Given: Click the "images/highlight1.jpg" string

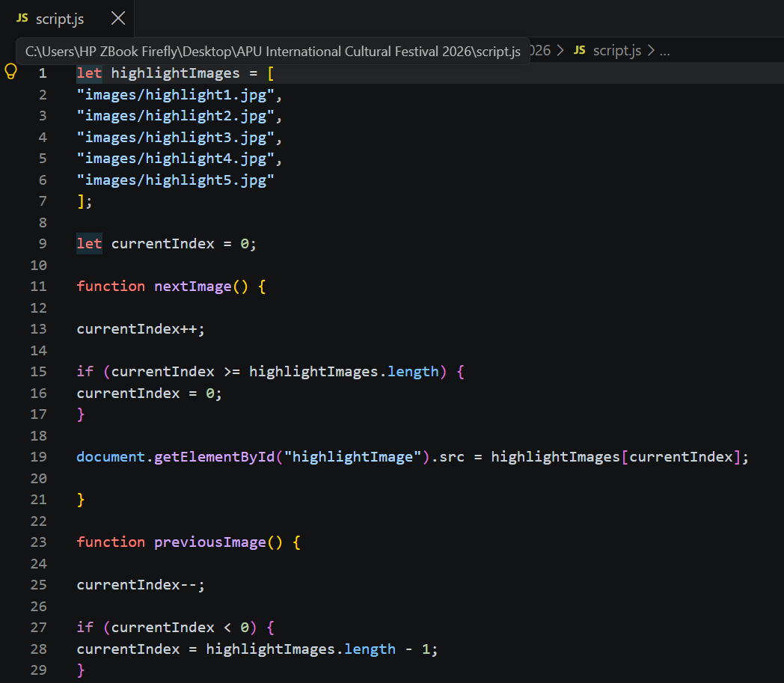Looking at the screenshot, I should (x=175, y=95).
